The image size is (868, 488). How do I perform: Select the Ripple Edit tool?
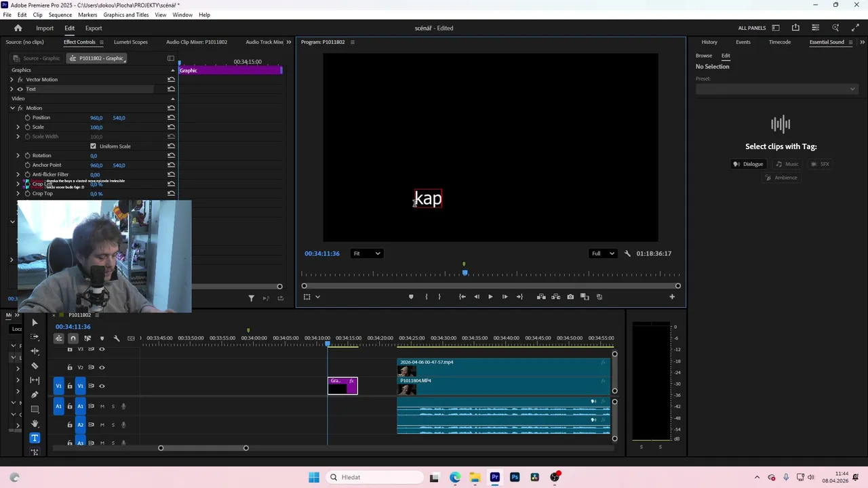(35, 351)
